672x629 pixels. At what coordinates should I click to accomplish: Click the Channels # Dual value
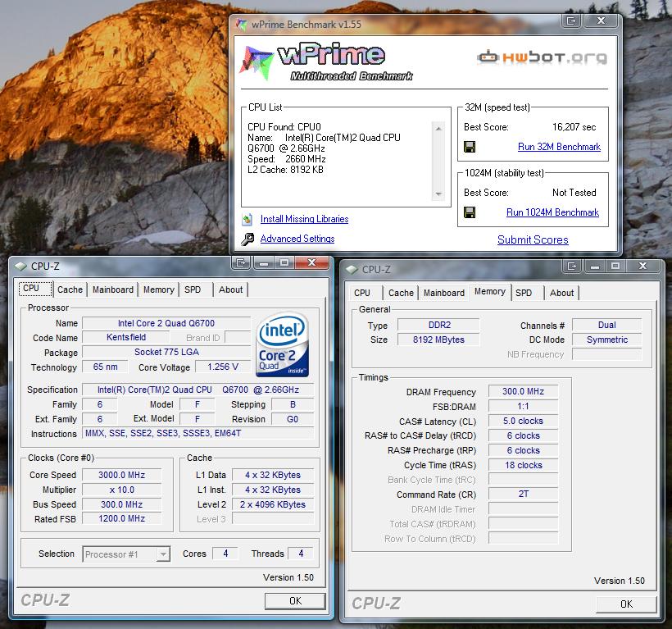pos(607,325)
